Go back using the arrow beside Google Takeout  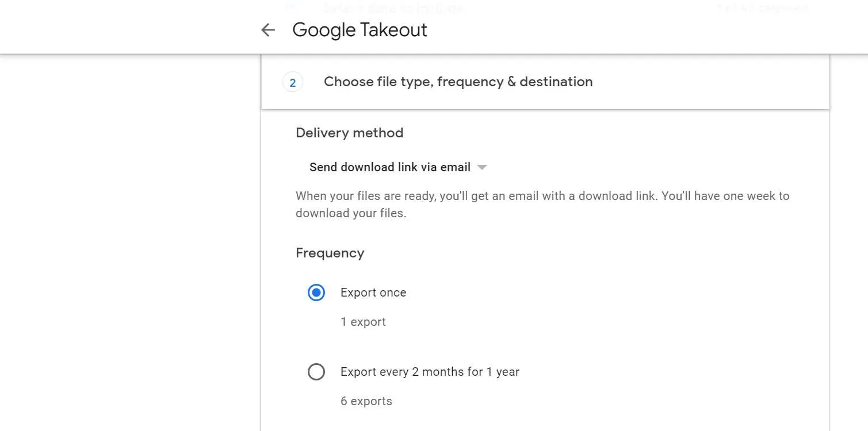[268, 30]
